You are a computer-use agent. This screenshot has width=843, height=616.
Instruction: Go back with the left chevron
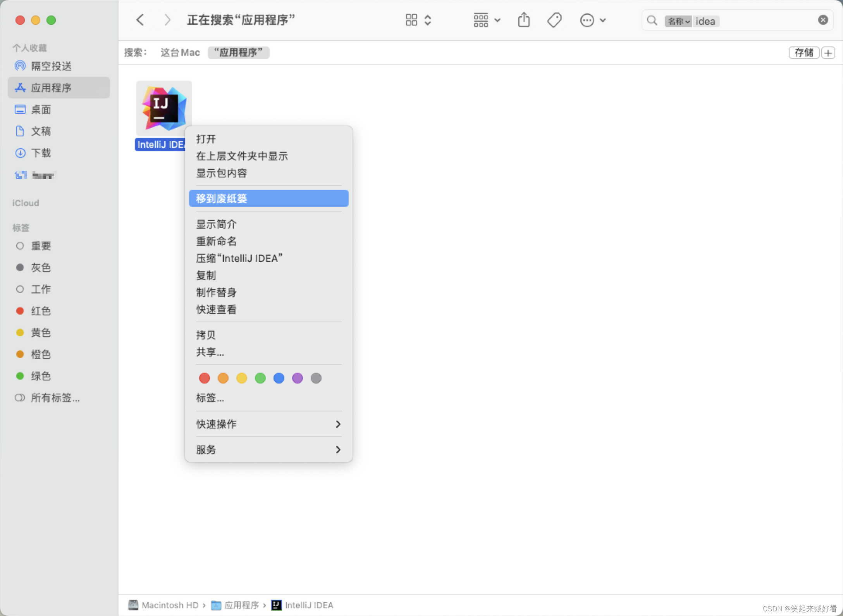pyautogui.click(x=140, y=20)
